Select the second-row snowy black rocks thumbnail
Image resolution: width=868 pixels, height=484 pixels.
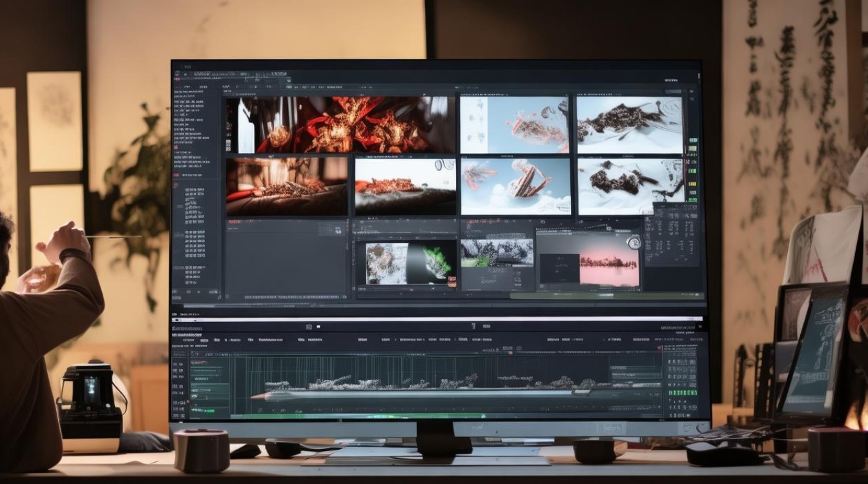(631, 186)
